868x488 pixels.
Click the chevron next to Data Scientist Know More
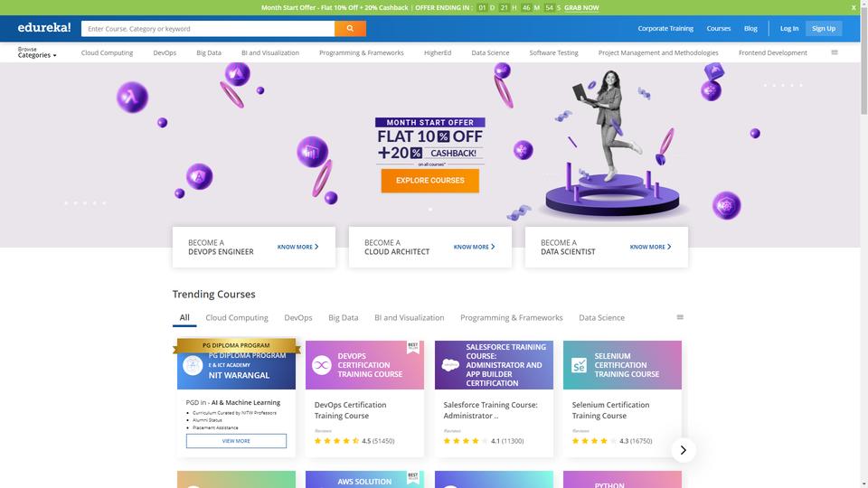[669, 247]
